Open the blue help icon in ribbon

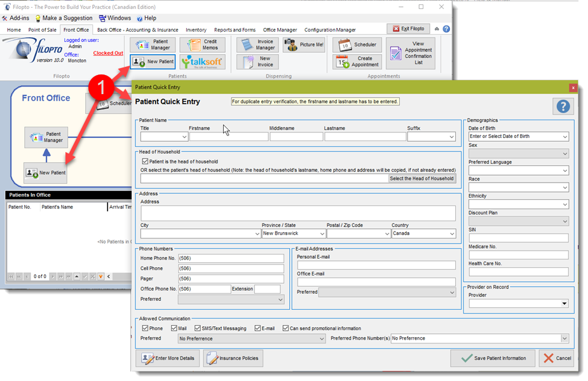click(x=446, y=29)
